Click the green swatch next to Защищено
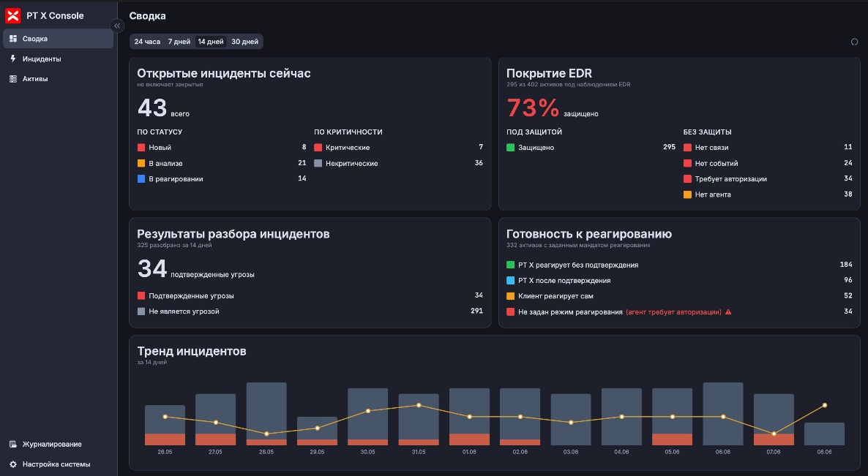 click(x=510, y=148)
